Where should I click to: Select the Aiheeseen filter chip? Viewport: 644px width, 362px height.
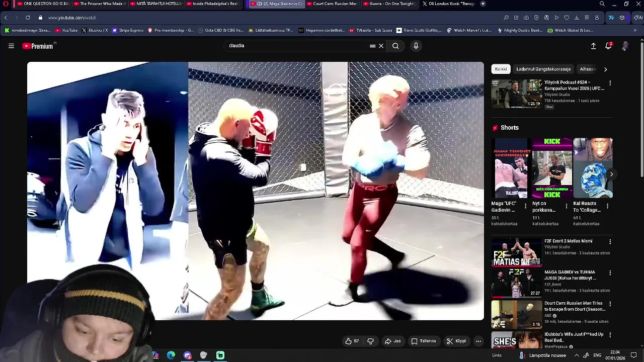coord(588,69)
